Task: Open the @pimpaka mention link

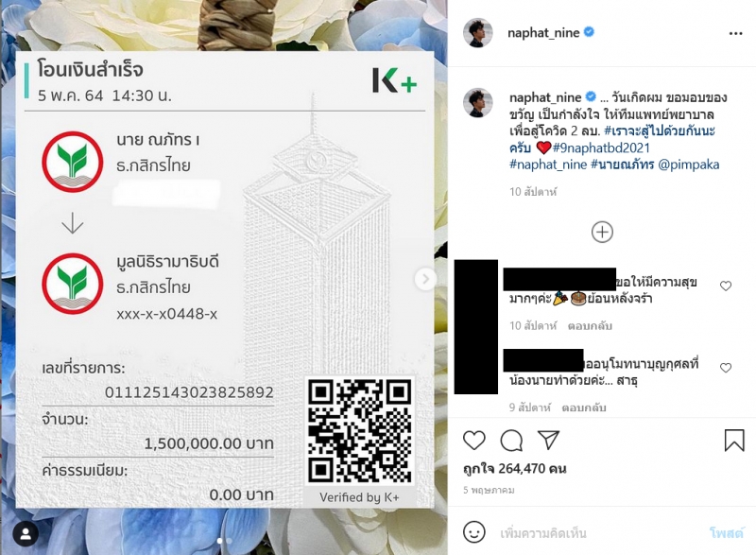Action: [689, 165]
